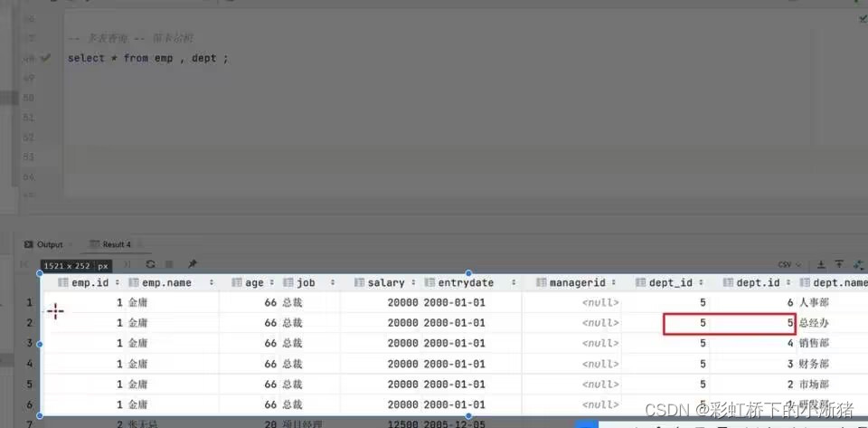The width and height of the screenshot is (868, 428).
Task: Select row number 5 in result grid
Action: 29,385
